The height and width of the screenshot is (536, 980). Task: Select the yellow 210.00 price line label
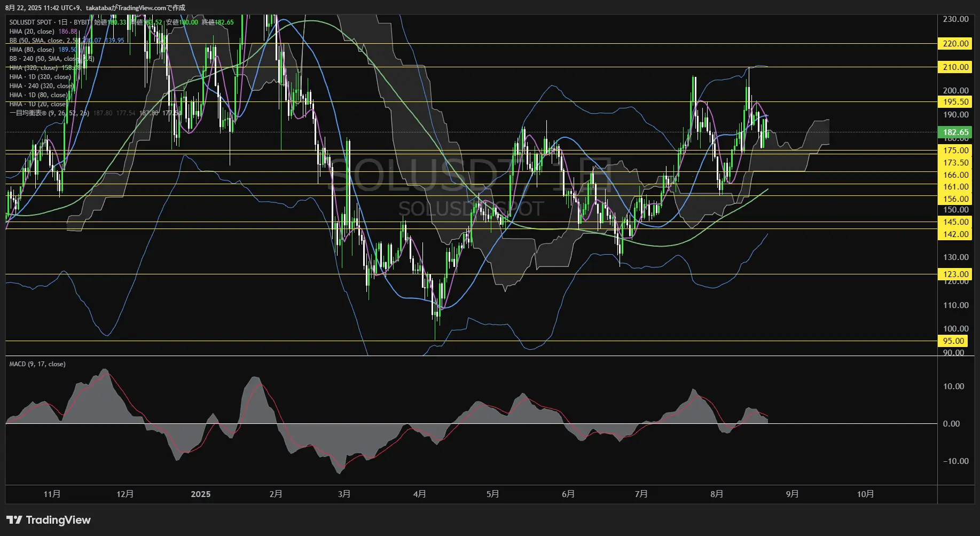click(955, 67)
